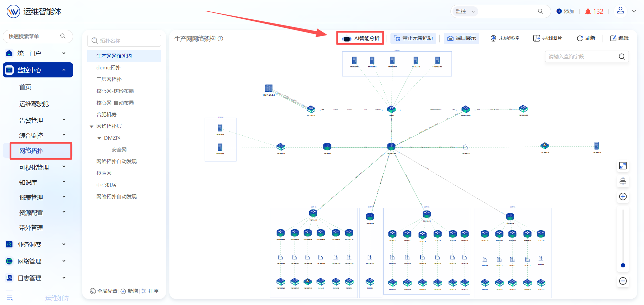Select 安全网 under DMZ区
The image size is (644, 305).
coord(119,149)
